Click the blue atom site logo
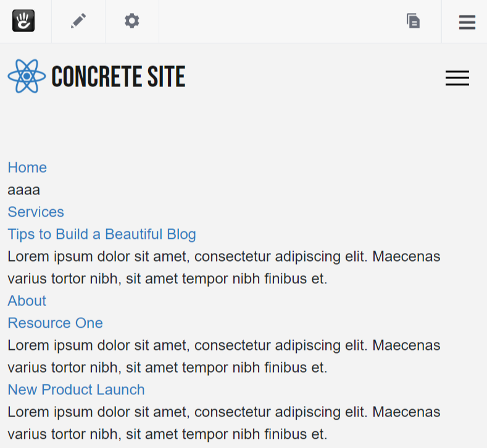 (27, 76)
